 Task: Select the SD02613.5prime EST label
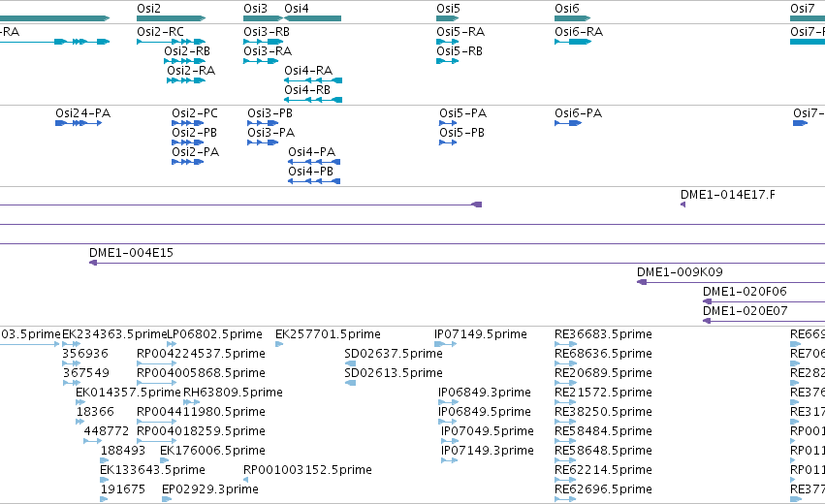coord(394,373)
